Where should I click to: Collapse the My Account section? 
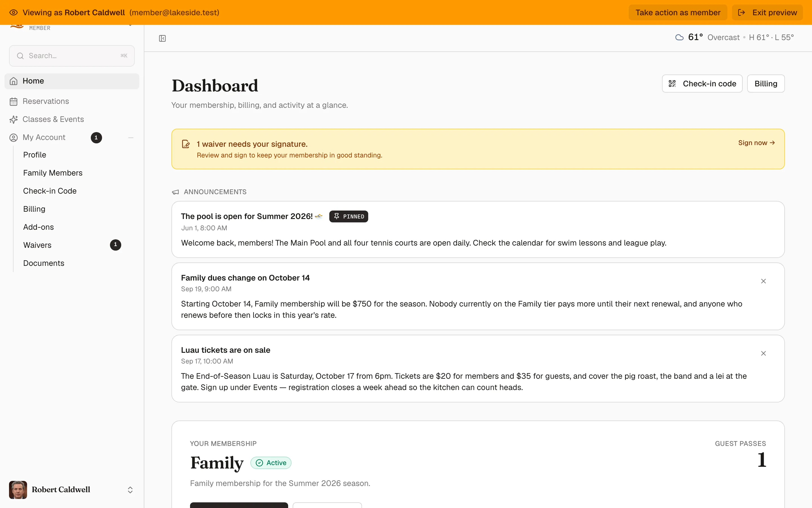[131, 138]
